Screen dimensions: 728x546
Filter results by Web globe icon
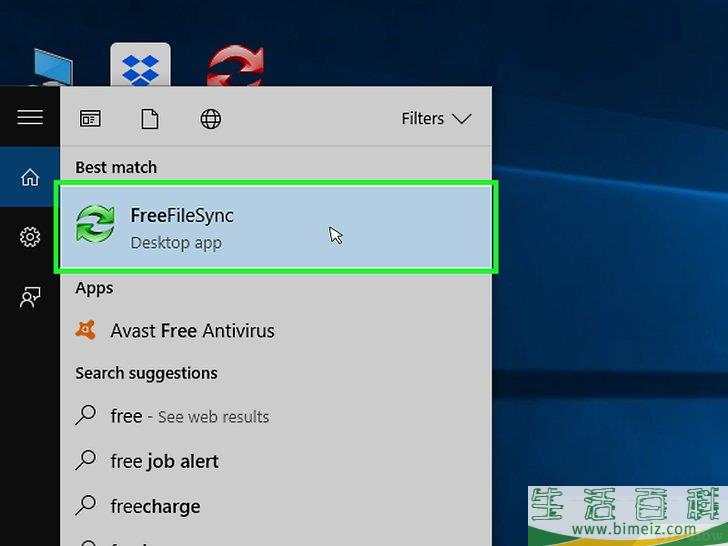[x=211, y=119]
